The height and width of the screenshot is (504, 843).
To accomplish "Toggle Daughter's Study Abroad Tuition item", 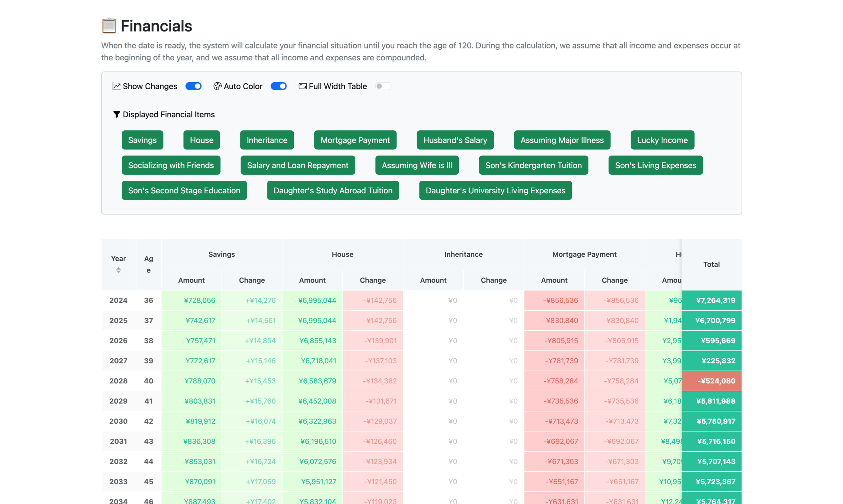I will (x=333, y=190).
